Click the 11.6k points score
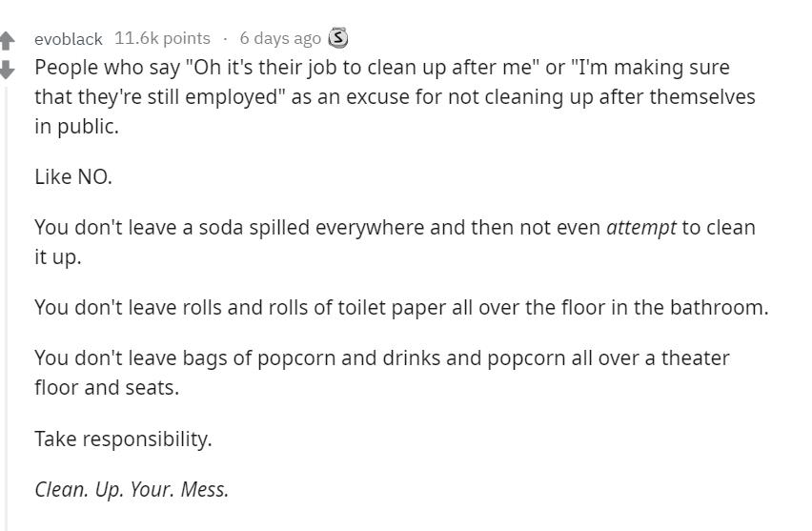The image size is (812, 531). coord(162,39)
